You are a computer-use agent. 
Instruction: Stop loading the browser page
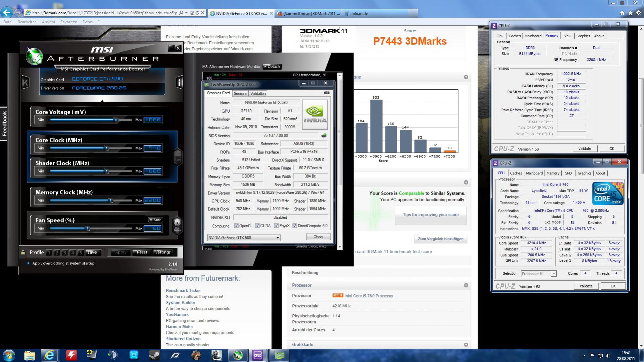[x=202, y=13]
